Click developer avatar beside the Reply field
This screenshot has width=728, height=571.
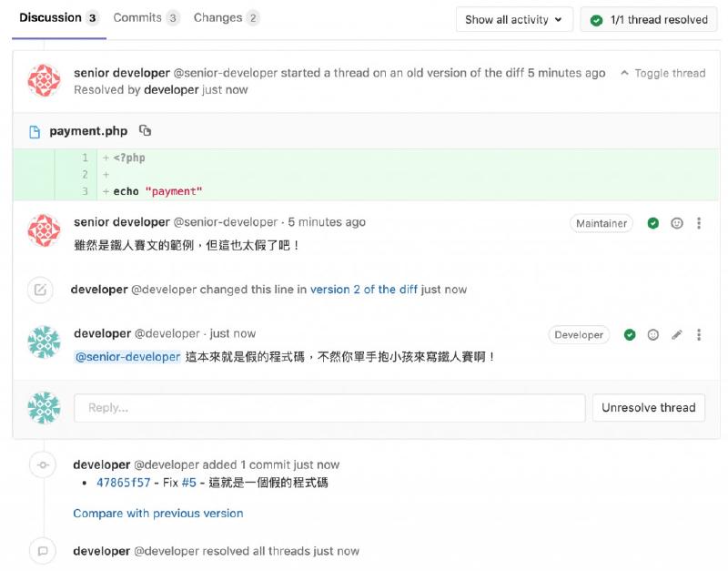(x=44, y=408)
